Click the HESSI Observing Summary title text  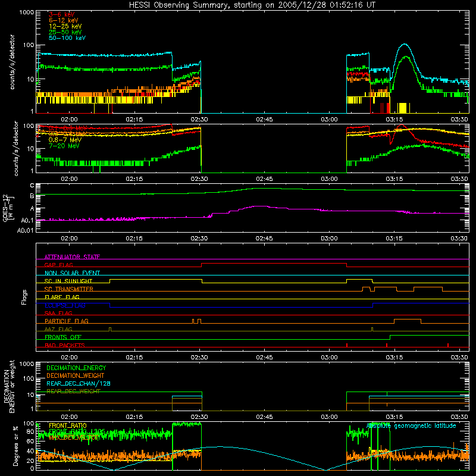pyautogui.click(x=252, y=5)
